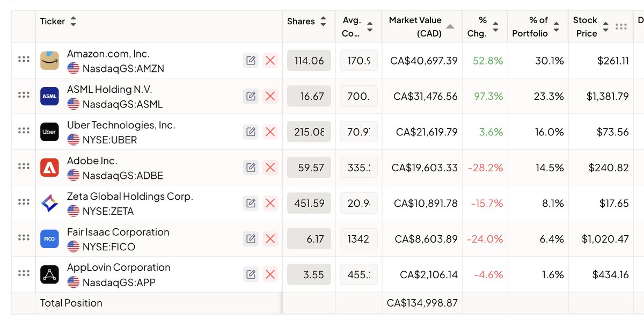Viewport: 644px width, 319px height.
Task: Click the FICO company logo
Action: (x=49, y=238)
